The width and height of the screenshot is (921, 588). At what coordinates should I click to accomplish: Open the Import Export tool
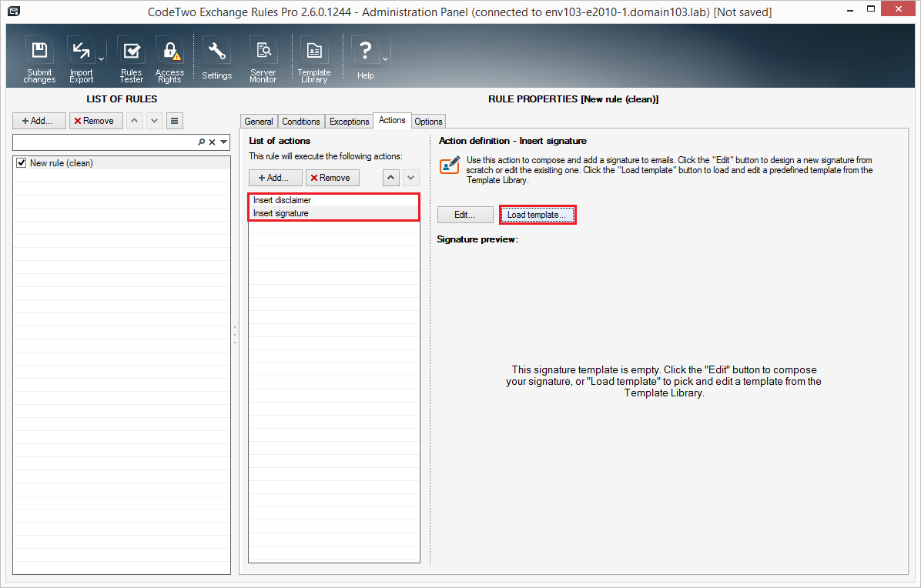tap(81, 60)
